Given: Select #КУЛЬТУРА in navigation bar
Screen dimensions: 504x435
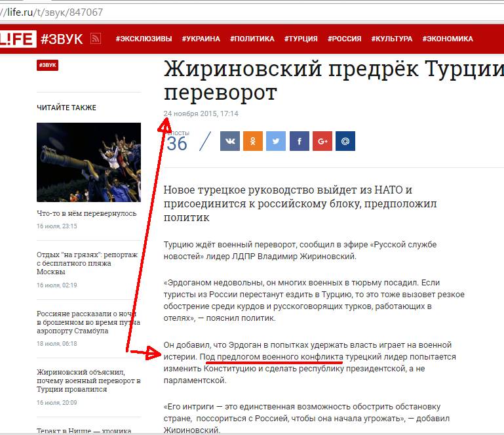Looking at the screenshot, I should coord(392,39).
